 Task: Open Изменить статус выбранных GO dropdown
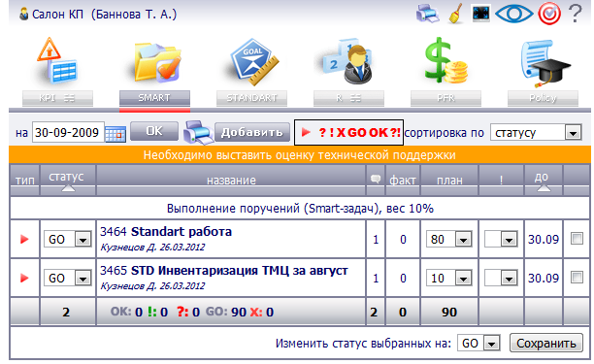[478, 344]
